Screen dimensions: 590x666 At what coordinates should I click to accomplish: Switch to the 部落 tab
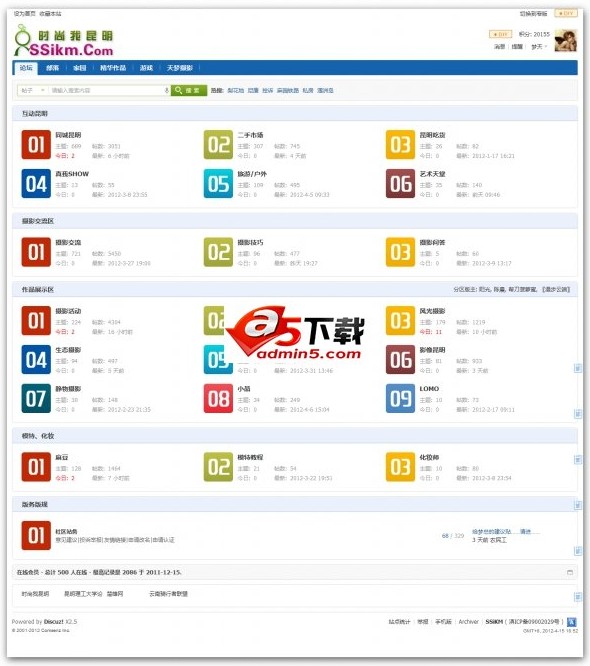coord(53,68)
